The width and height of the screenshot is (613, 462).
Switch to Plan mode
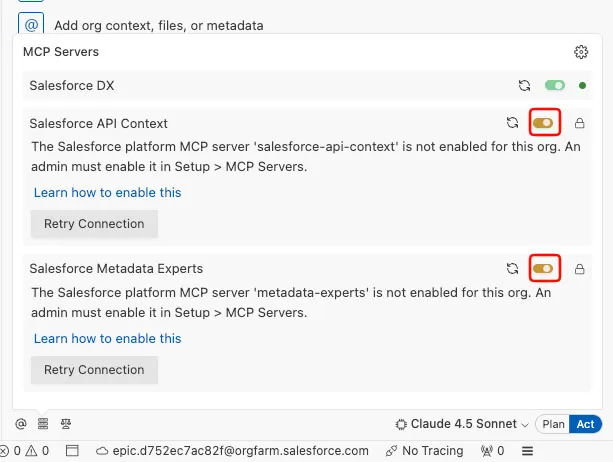tap(553, 424)
